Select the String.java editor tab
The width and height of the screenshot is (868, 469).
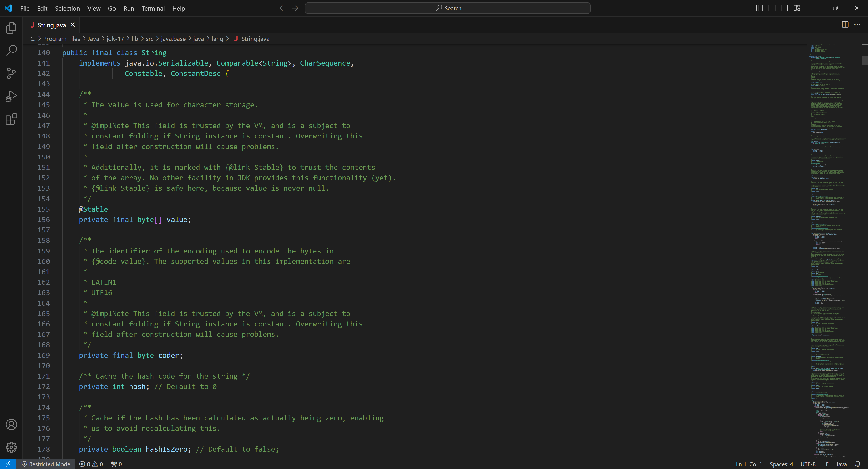coord(52,25)
